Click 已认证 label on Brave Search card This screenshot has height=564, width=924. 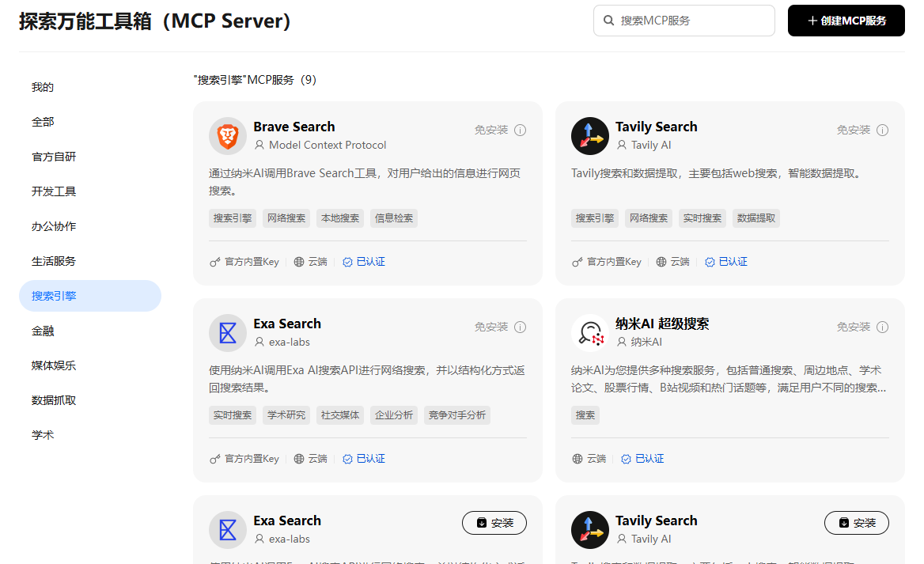click(371, 262)
